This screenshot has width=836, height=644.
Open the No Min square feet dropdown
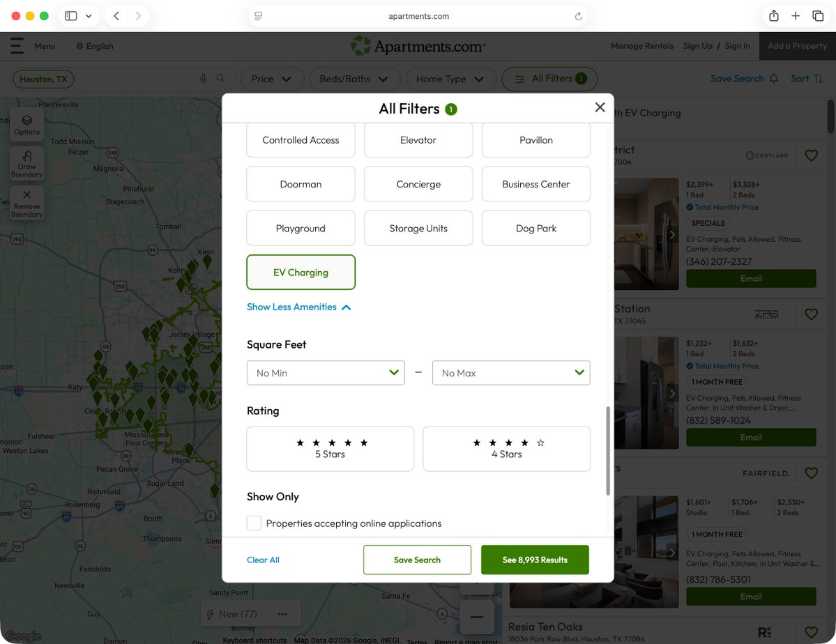click(x=326, y=373)
